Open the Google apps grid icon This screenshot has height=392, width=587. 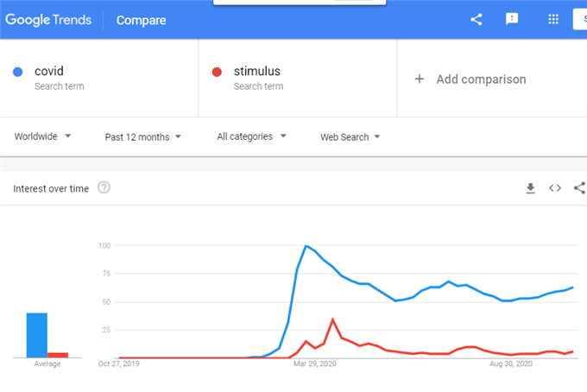(553, 19)
